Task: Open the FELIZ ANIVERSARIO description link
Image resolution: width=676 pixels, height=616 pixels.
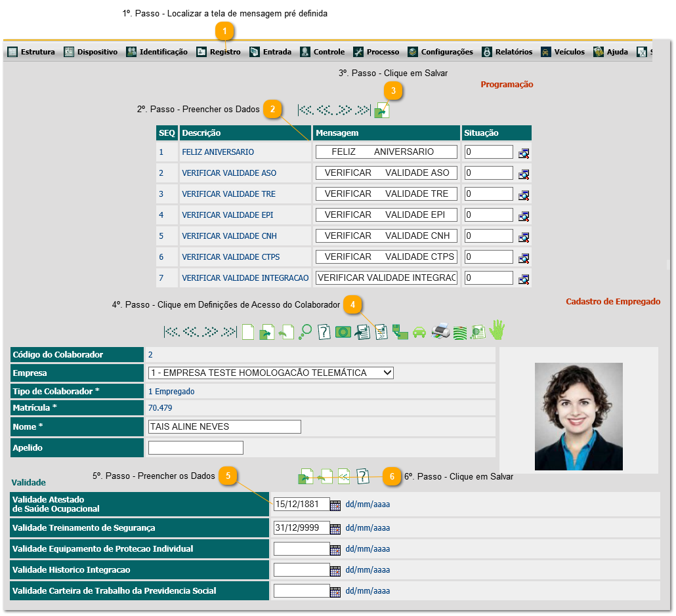Action: click(218, 152)
